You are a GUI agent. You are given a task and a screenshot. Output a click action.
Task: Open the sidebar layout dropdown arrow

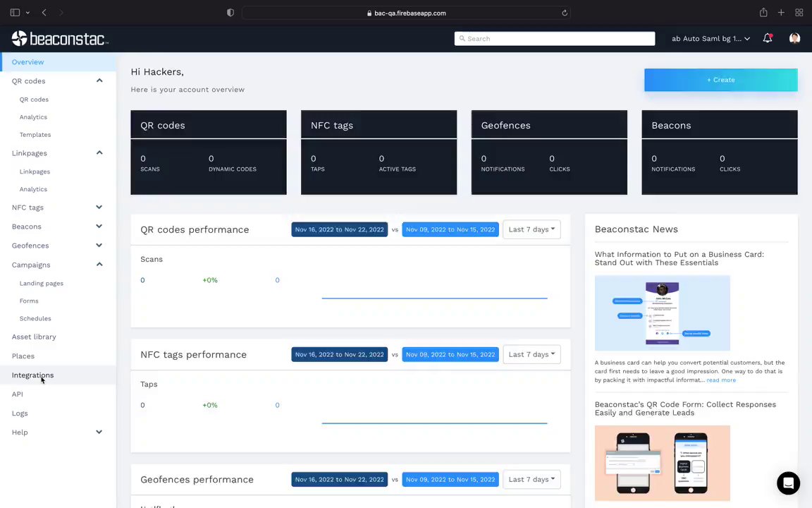(27, 13)
